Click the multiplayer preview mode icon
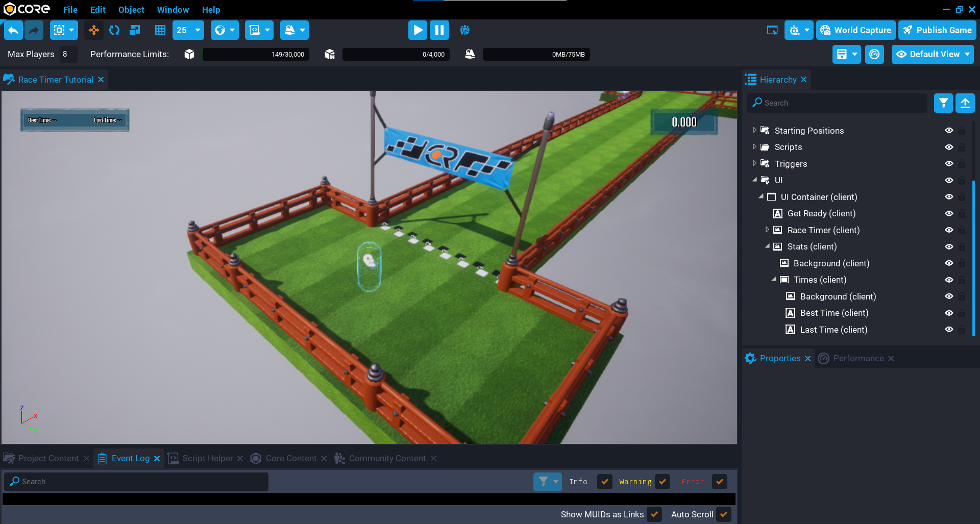980x524 pixels. 464,31
